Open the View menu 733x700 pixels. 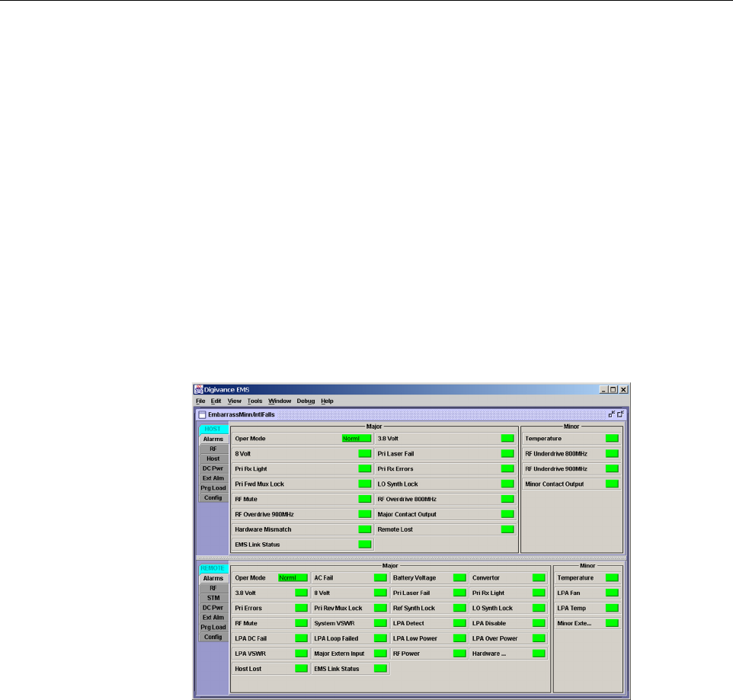tap(234, 401)
